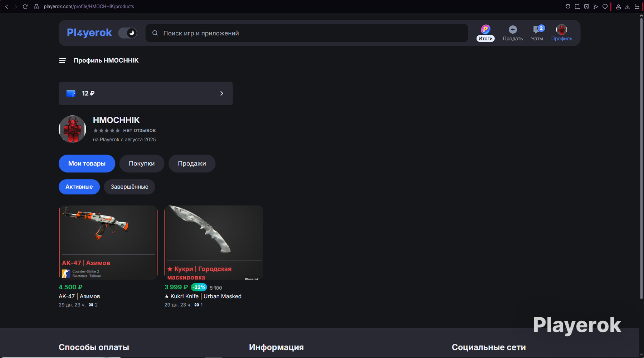This screenshot has width=644, height=358.
Task: Open the browser downloads icon
Action: pos(628,6)
